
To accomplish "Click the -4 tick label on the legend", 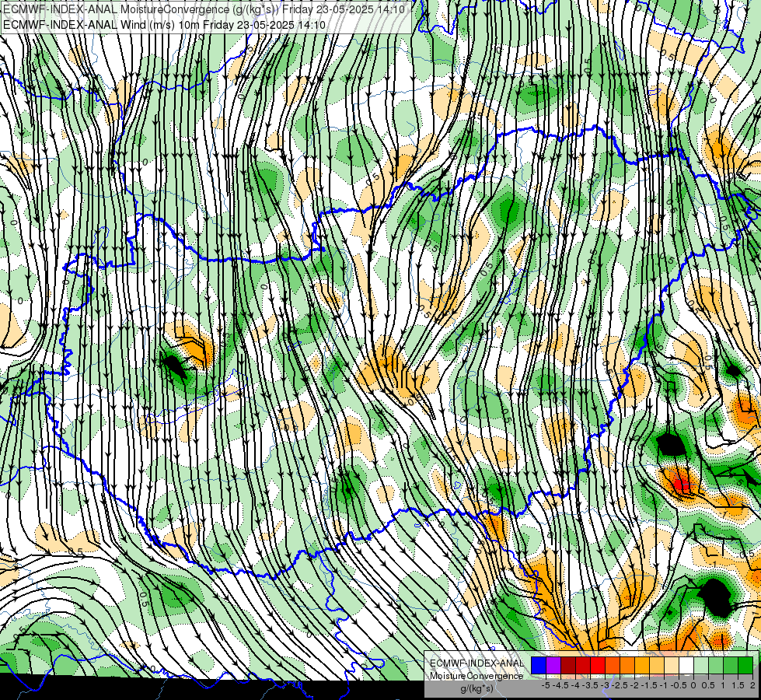I will 575,685.
